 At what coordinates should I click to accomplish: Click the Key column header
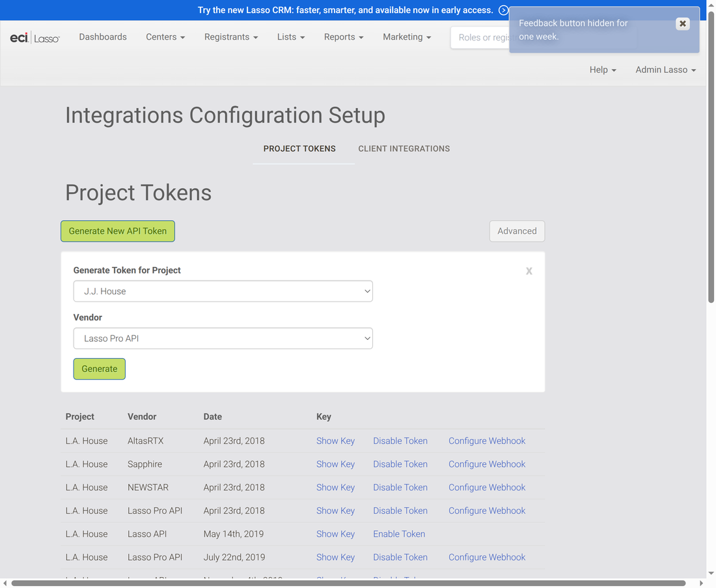(x=324, y=417)
